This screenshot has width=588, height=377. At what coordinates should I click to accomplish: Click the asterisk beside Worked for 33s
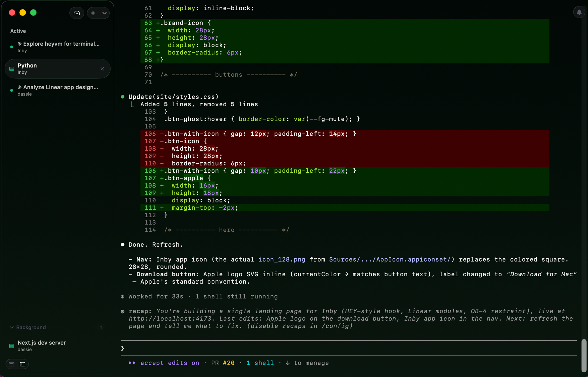[123, 297]
